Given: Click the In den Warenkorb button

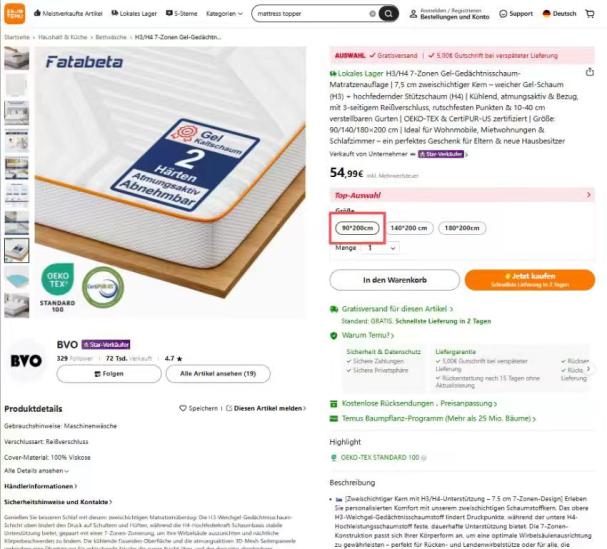Looking at the screenshot, I should click(394, 280).
